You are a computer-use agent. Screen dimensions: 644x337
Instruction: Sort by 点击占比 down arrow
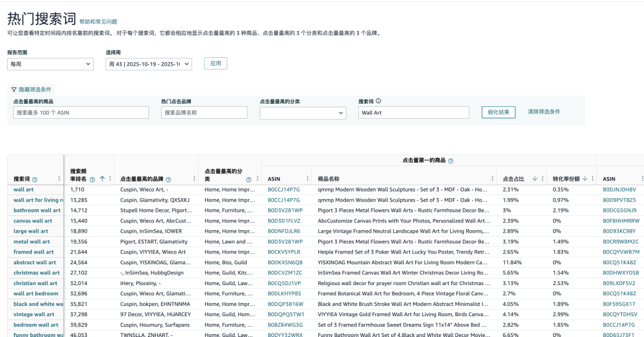coord(535,178)
